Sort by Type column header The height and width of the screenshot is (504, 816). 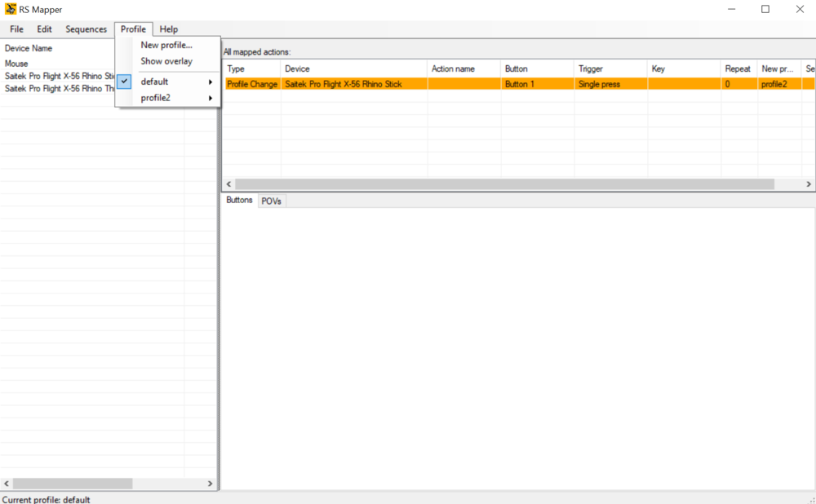click(x=252, y=69)
